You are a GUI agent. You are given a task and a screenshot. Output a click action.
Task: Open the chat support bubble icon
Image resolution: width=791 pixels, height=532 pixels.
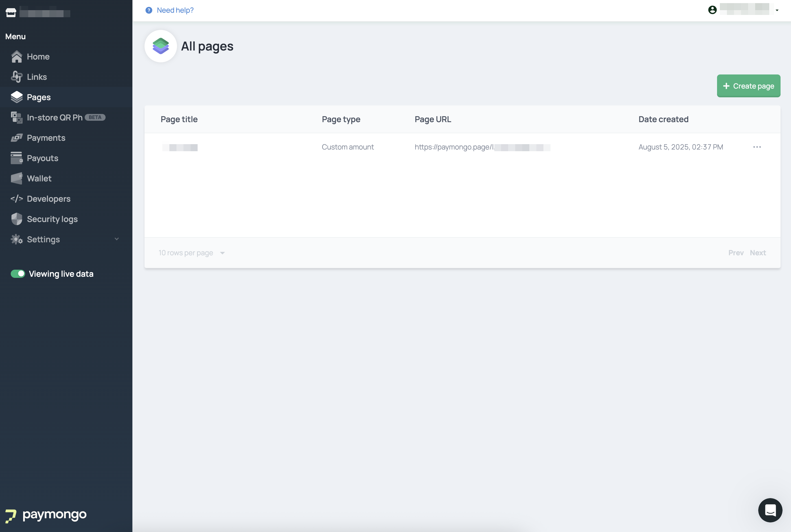(x=770, y=510)
